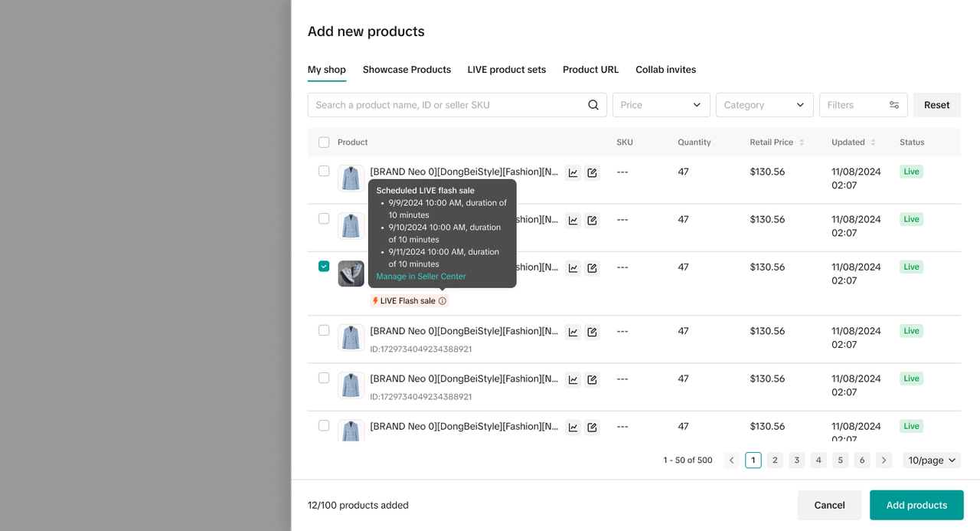Switch to Showcase Products tab
The image size is (980, 531).
[407, 70]
